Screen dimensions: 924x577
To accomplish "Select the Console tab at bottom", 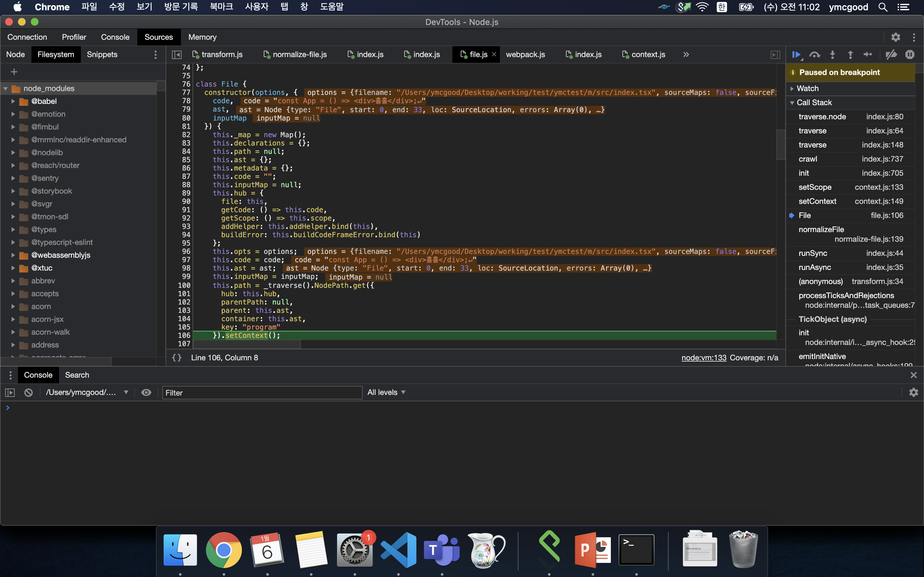I will (x=38, y=375).
